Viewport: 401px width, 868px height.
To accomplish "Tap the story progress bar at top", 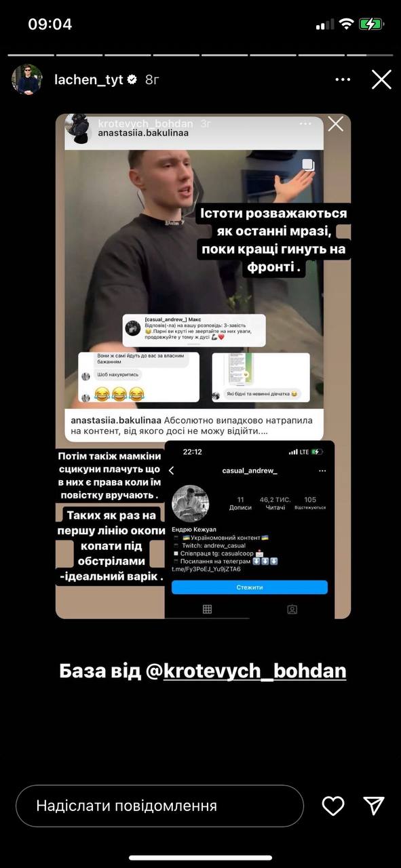I will [200, 54].
